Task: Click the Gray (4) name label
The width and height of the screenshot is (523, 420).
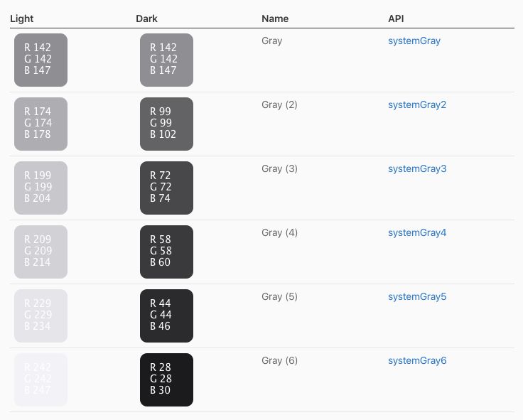Action: [279, 233]
